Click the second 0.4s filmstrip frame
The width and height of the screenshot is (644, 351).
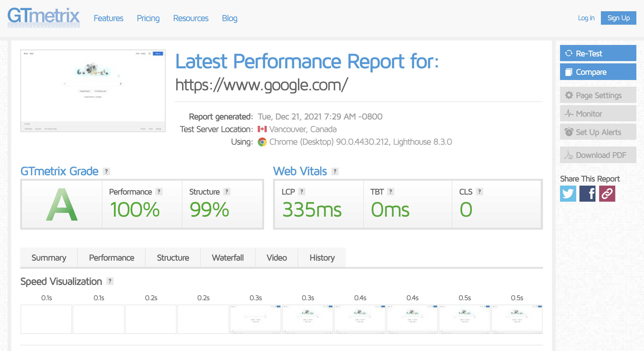(412, 319)
